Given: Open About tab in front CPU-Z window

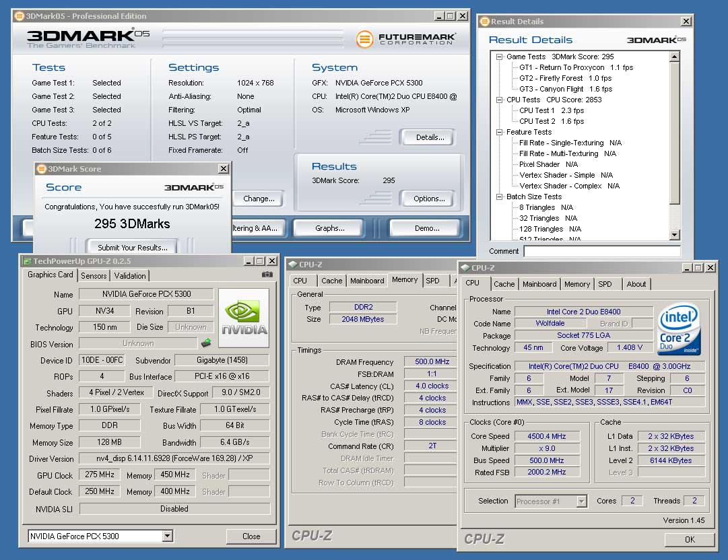Looking at the screenshot, I should tap(636, 284).
